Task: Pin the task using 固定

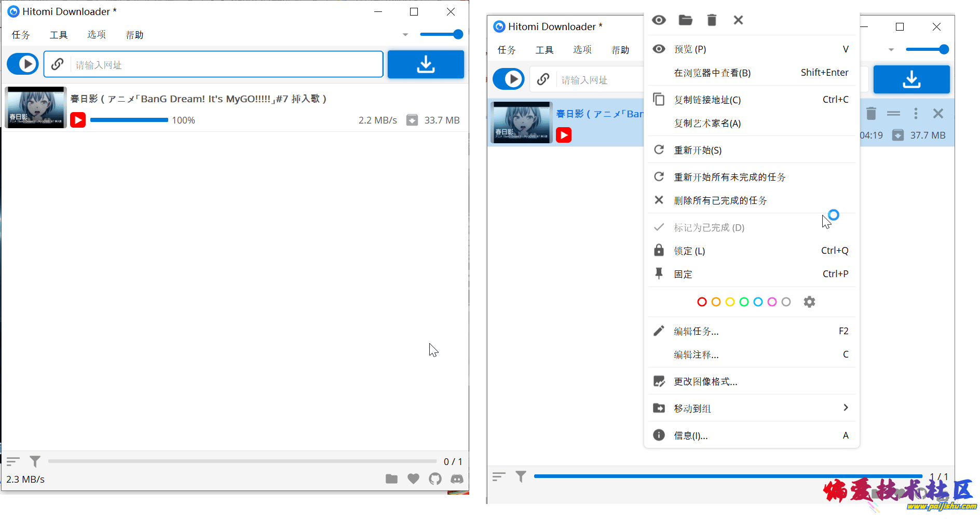Action: (683, 274)
